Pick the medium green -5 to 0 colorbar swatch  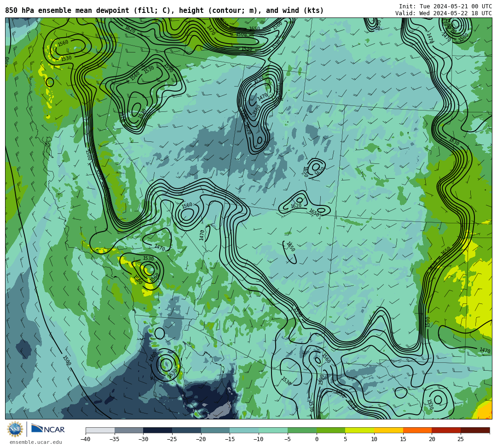point(302,430)
